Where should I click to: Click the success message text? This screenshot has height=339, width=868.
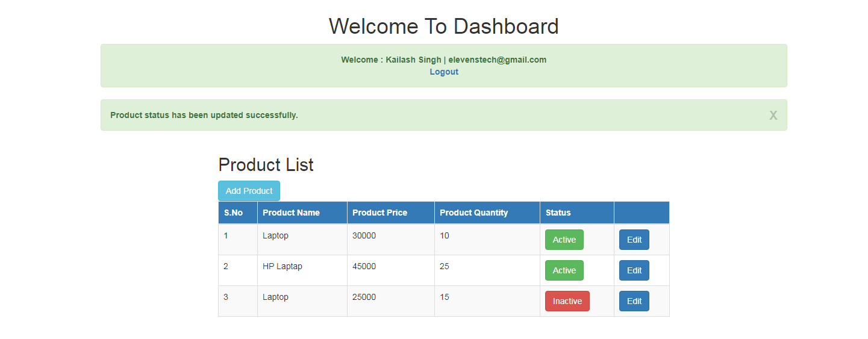pos(204,115)
